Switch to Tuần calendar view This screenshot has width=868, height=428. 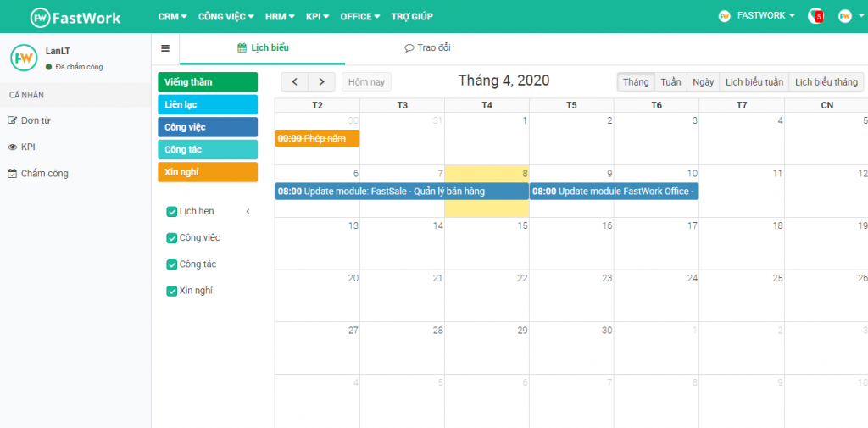click(670, 82)
